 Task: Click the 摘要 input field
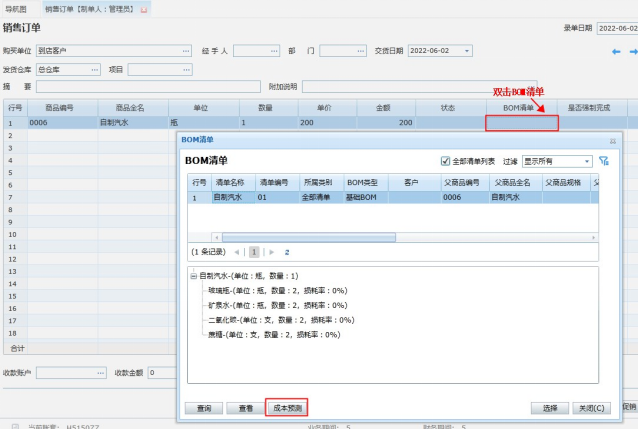[148, 87]
